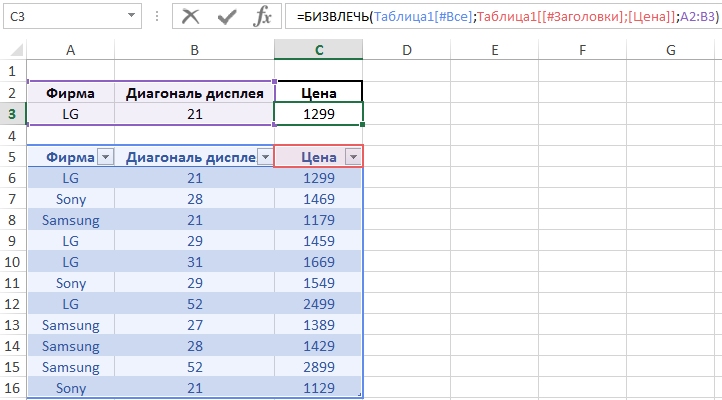Click the Samsung cell in row 8
The height and width of the screenshot is (400, 722).
70,220
